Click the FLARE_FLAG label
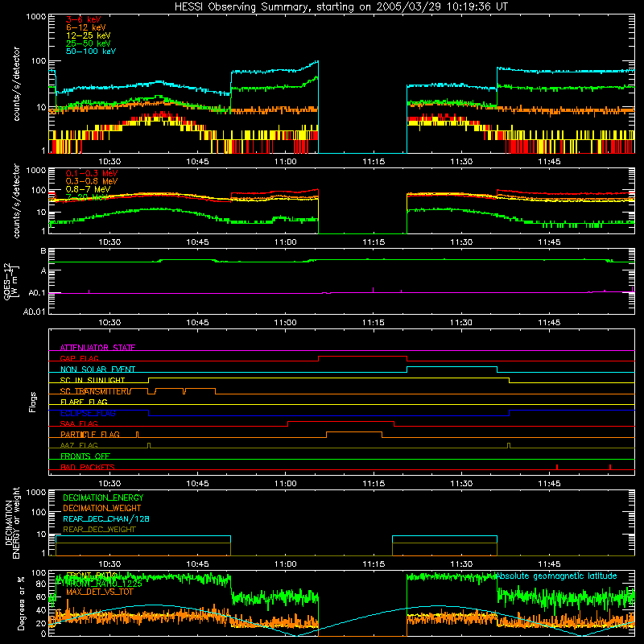The image size is (644, 644). pos(84,402)
